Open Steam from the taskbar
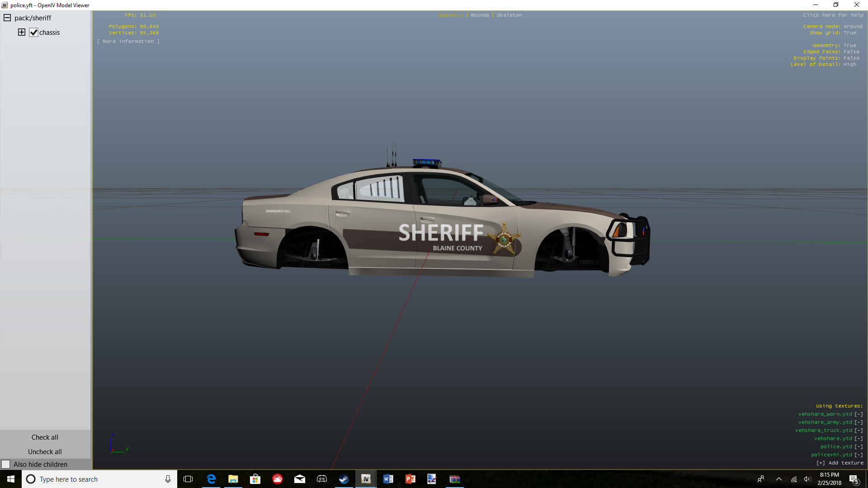 pyautogui.click(x=344, y=479)
